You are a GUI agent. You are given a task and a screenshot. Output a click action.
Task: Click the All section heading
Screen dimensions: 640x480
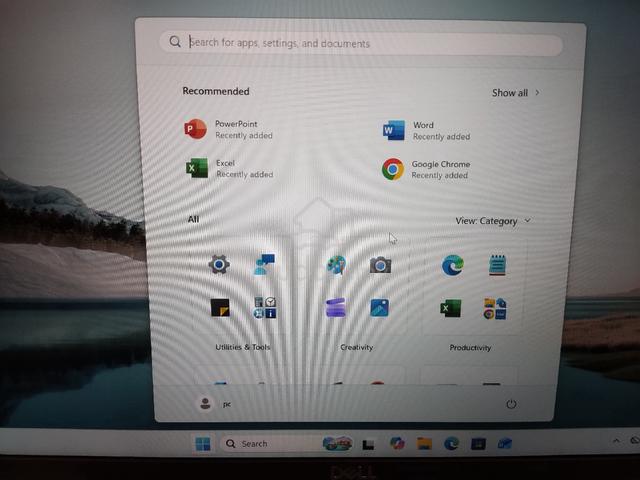click(193, 219)
